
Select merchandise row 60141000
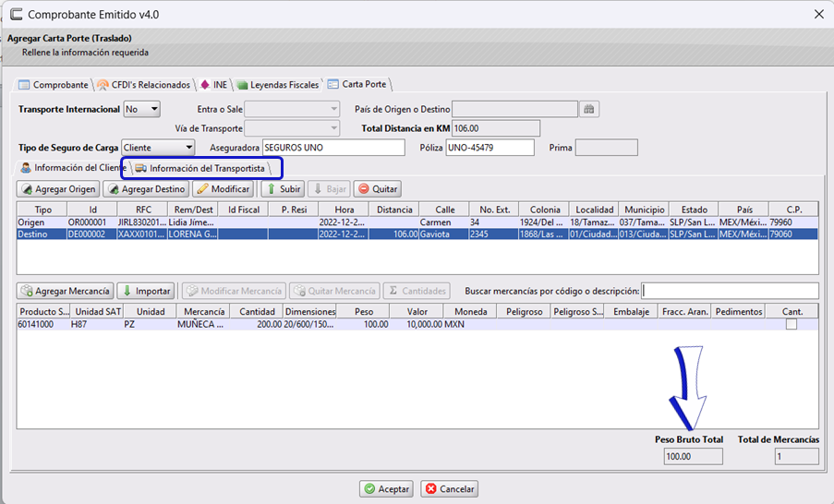click(x=417, y=324)
